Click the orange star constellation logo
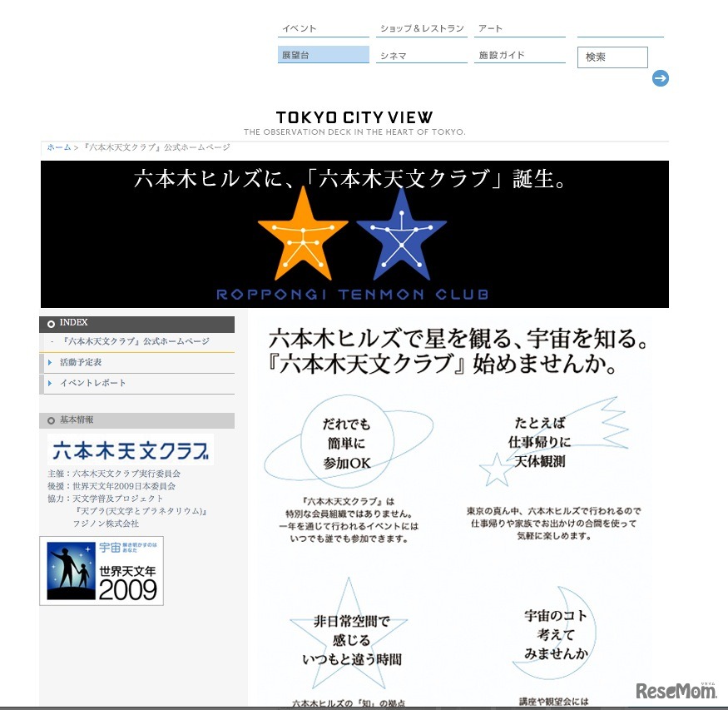The width and height of the screenshot is (728, 710). [x=303, y=234]
